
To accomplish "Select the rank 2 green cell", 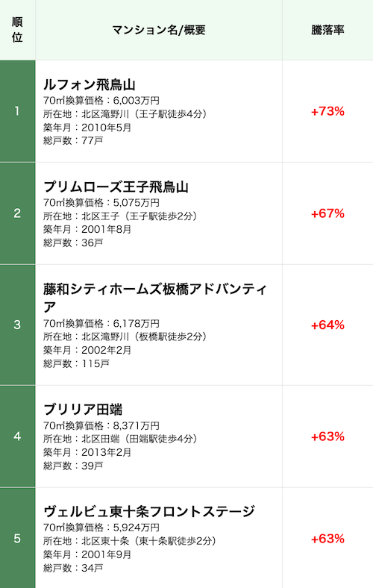I will pyautogui.click(x=18, y=213).
